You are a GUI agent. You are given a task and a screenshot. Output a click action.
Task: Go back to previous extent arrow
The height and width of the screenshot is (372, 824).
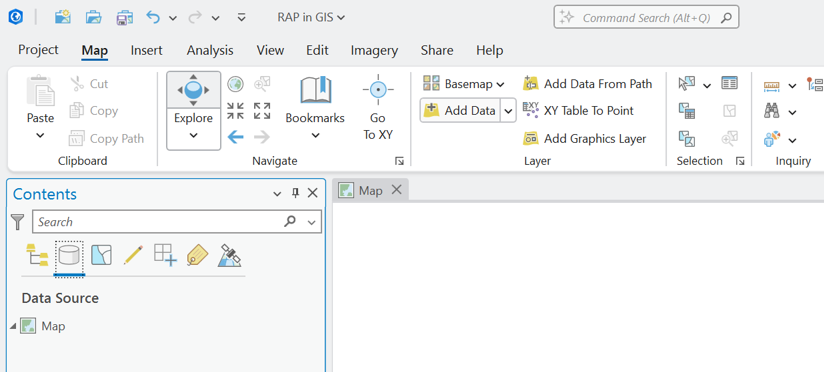235,138
